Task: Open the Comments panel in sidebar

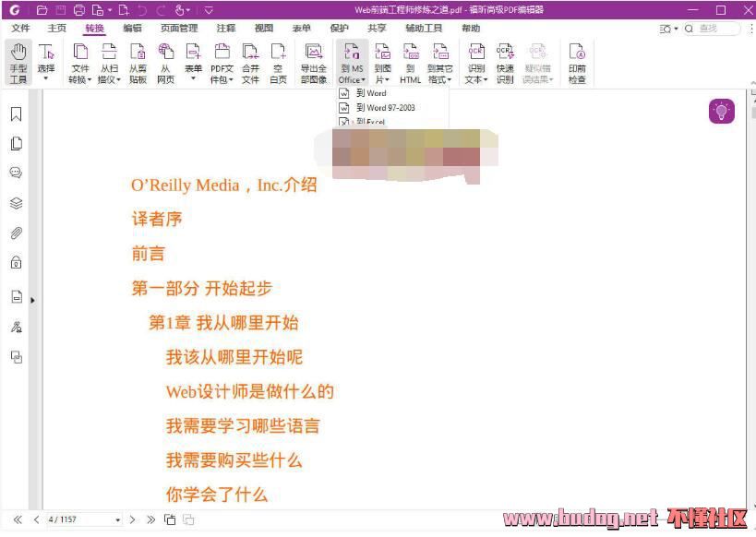Action: [x=17, y=173]
